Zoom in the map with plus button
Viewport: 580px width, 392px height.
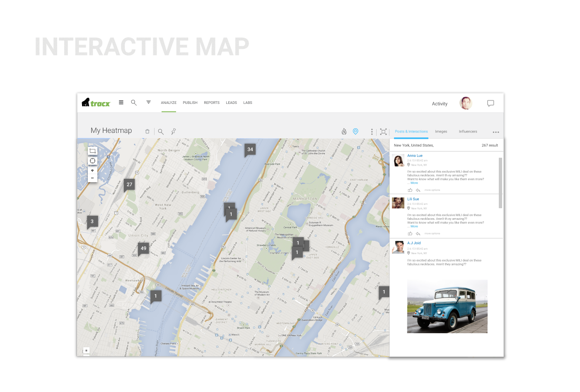tap(92, 170)
